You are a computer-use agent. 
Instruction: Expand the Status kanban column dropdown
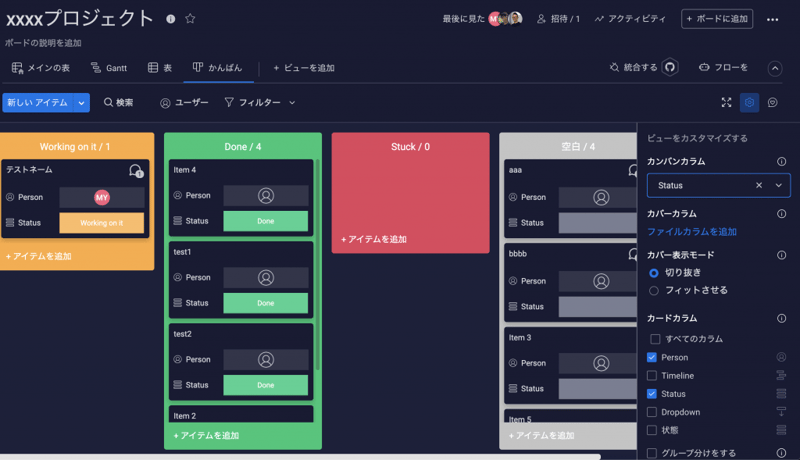[779, 185]
